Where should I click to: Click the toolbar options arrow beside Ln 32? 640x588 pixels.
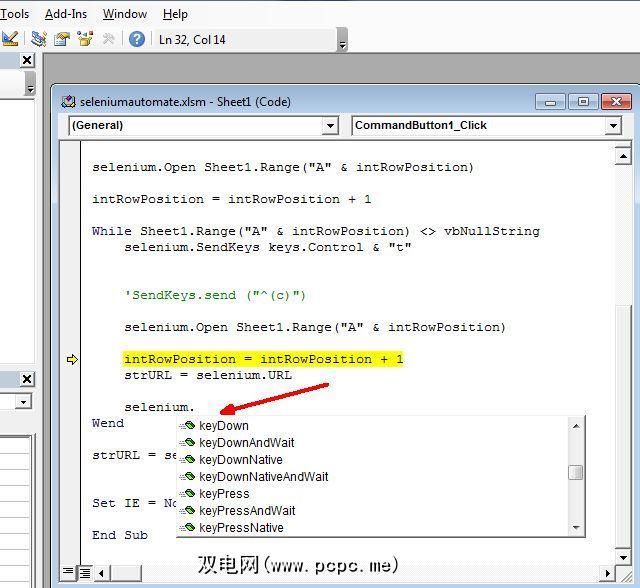tap(343, 40)
